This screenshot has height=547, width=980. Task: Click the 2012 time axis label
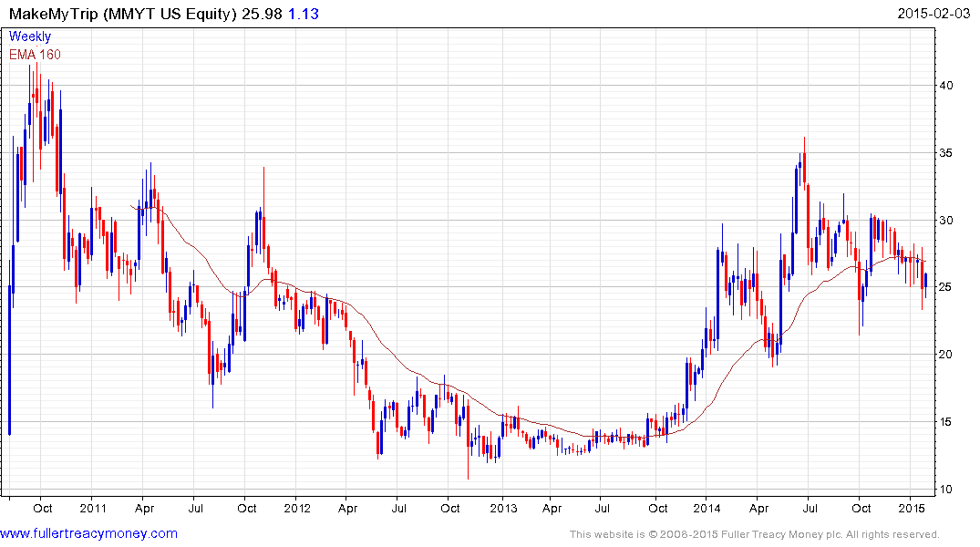coord(297,508)
